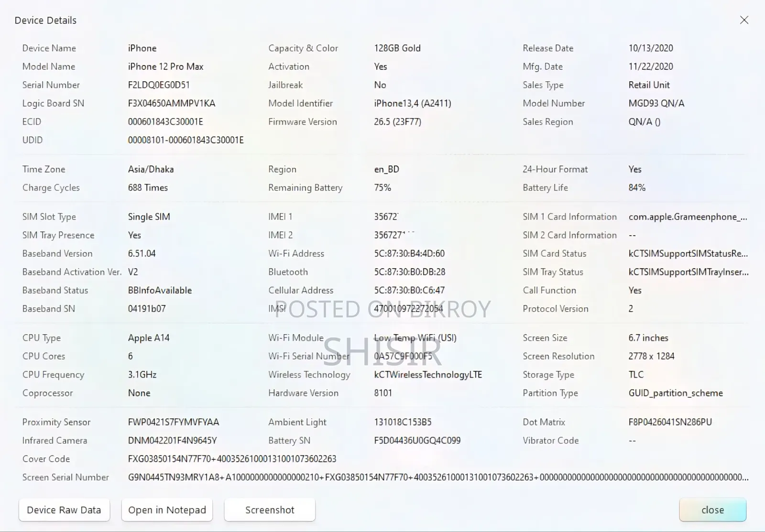
Task: Click the Single SIM slot type value
Action: tap(149, 217)
